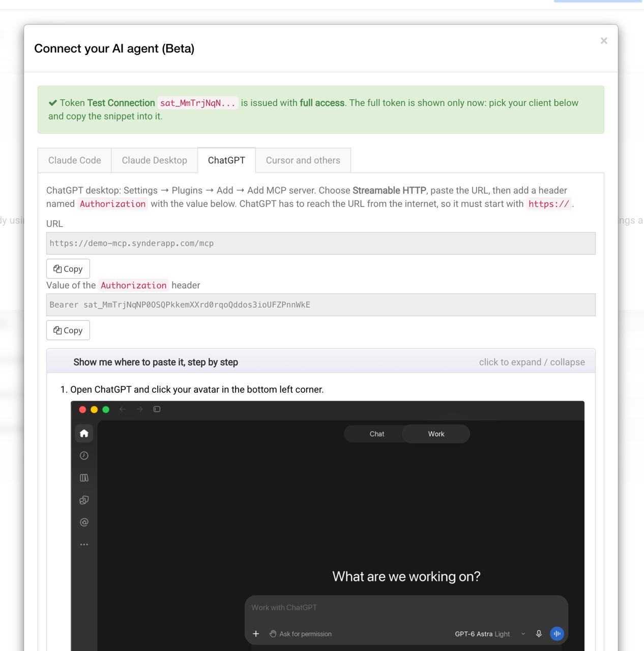Image resolution: width=644 pixels, height=651 pixels.
Task: Open the Cursor and others tab
Action: pos(303,160)
